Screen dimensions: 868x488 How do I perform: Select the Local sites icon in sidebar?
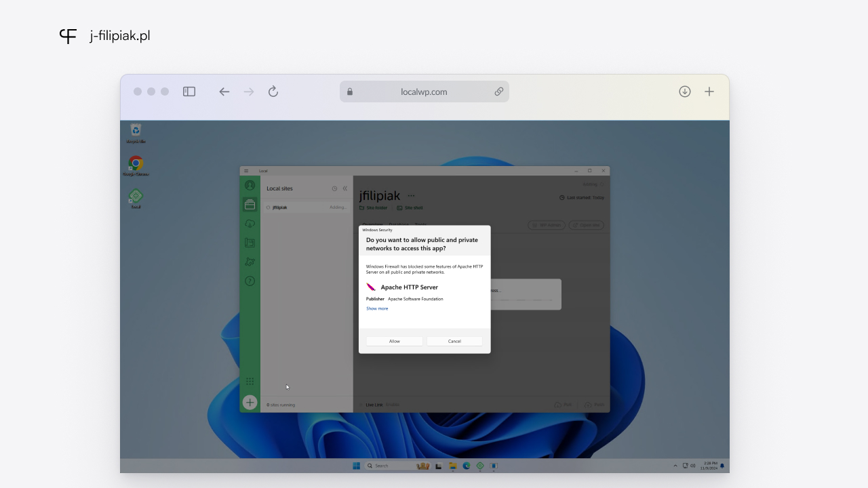[250, 204]
